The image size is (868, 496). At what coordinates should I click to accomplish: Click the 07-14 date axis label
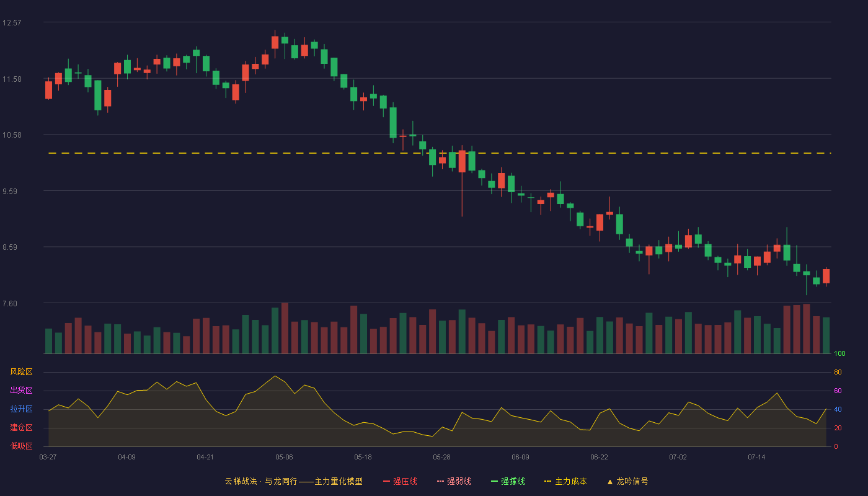(x=756, y=457)
